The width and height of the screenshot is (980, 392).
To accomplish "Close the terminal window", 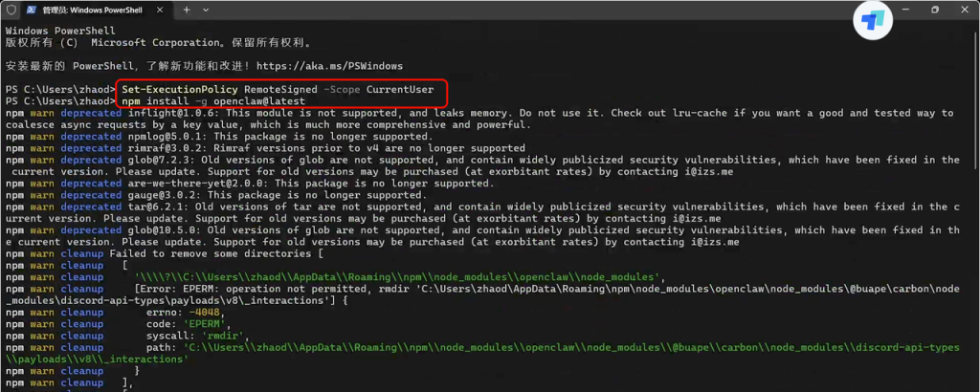I will coord(965,10).
